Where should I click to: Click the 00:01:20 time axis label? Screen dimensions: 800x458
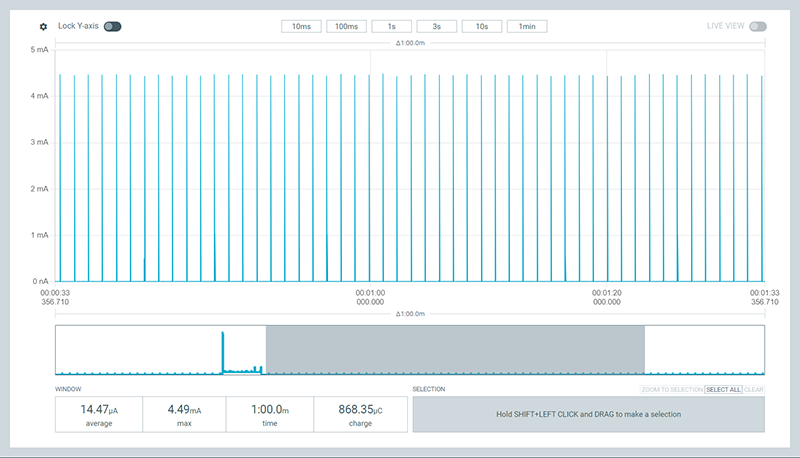(607, 297)
